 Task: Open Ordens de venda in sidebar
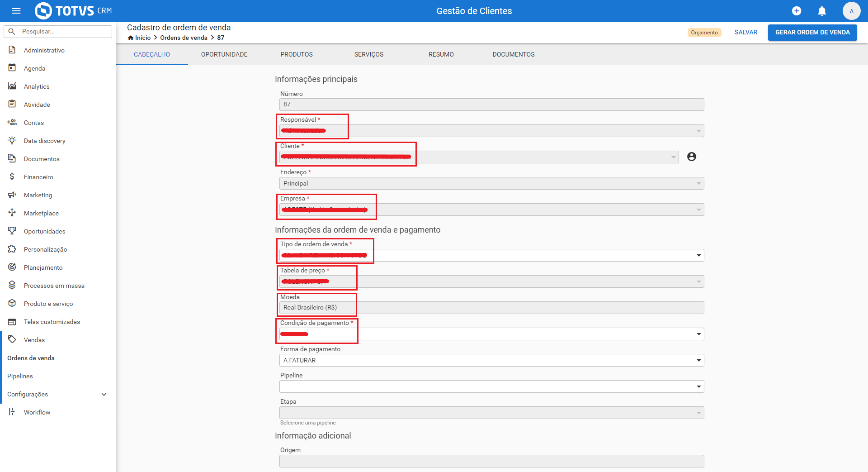(31, 358)
